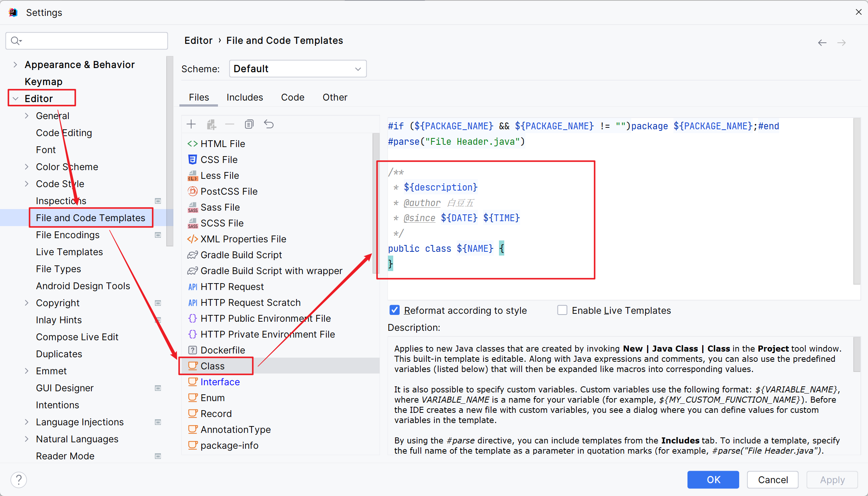Open Android Design Tools settings

click(83, 286)
